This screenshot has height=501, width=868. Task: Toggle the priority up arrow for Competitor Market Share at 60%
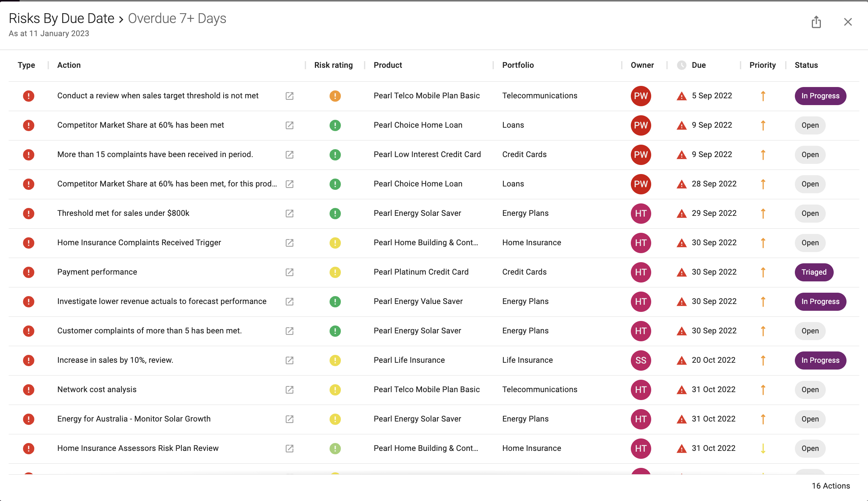tap(763, 125)
